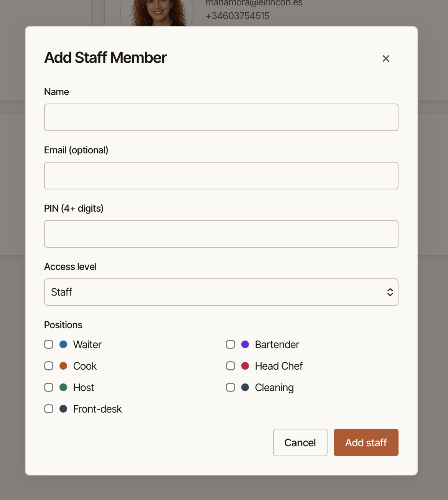Click the red Head Chef color dot
The height and width of the screenshot is (500, 448).
[245, 366]
